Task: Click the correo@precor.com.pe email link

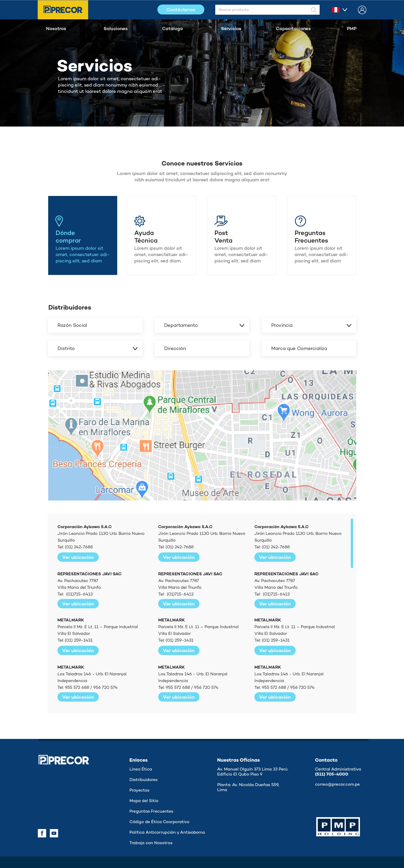Action: pyautogui.click(x=337, y=784)
